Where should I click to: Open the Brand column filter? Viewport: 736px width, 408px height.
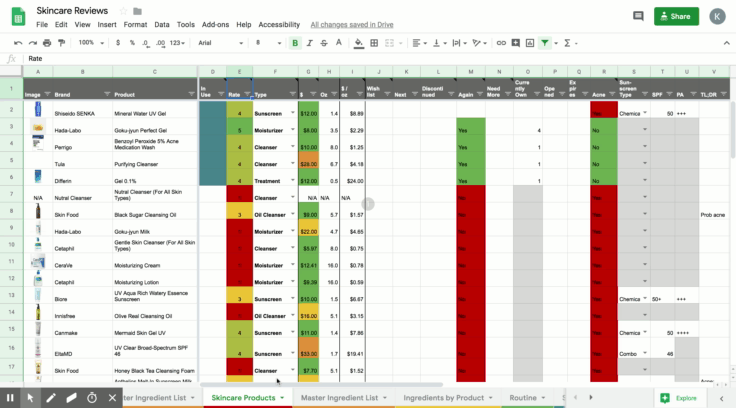pos(107,94)
